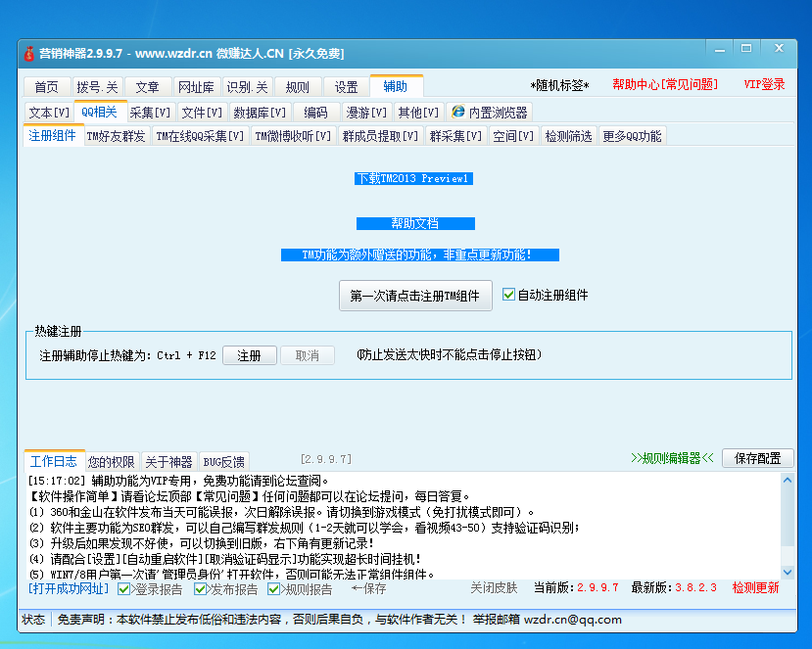Click the 文章 article icon
This screenshot has width=812, height=649.
click(x=148, y=85)
